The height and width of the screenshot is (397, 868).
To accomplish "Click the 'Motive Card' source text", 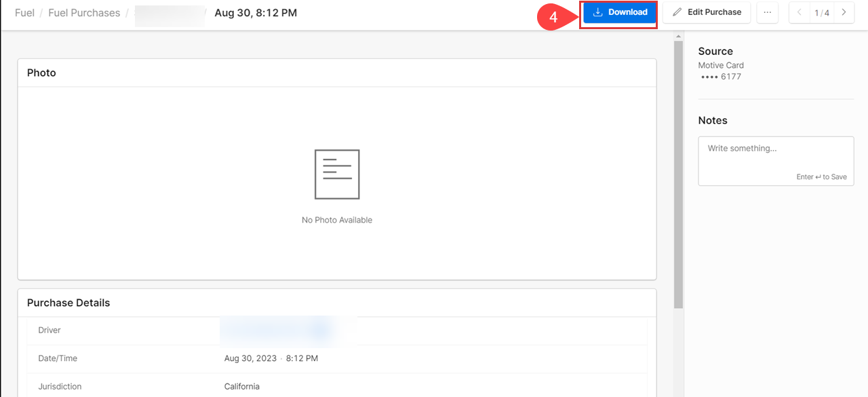I will point(721,65).
